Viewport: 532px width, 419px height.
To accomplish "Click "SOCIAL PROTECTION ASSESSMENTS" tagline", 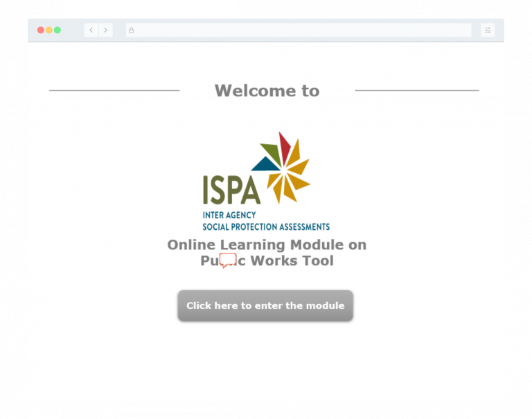I will click(x=266, y=226).
